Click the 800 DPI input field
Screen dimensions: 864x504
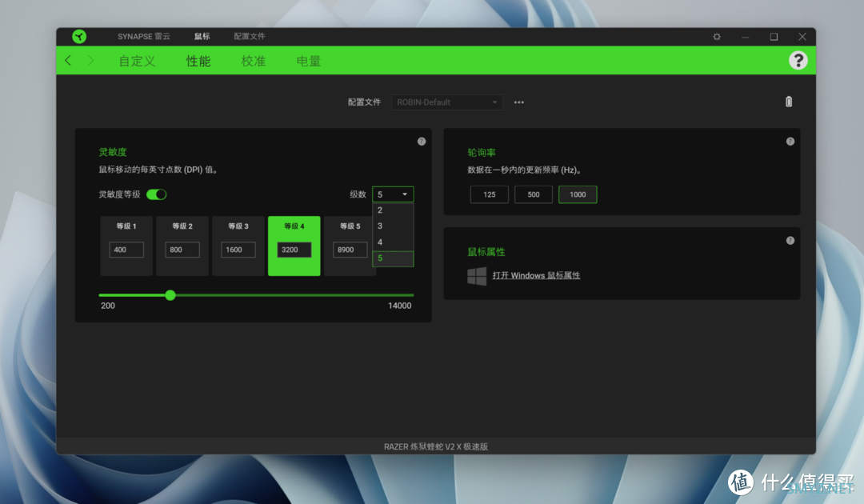pos(182,250)
